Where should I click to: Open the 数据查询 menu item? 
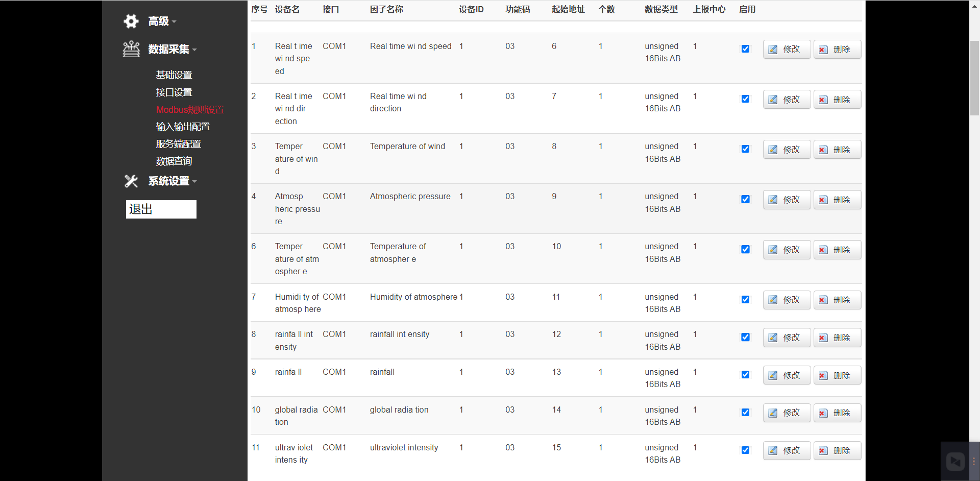[174, 161]
